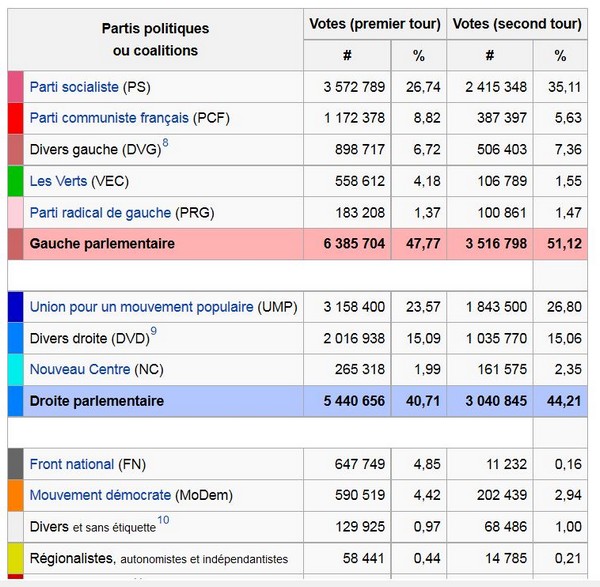Viewport: 600px width, 587px height.
Task: Click the Les Verts party link
Action: click(57, 182)
